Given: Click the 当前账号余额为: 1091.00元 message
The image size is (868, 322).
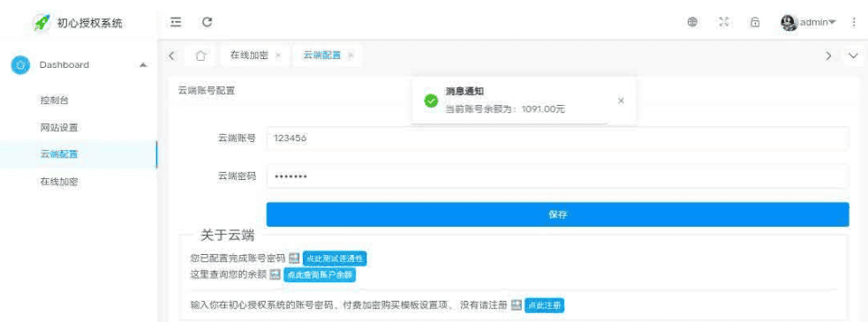Looking at the screenshot, I should click(x=505, y=109).
